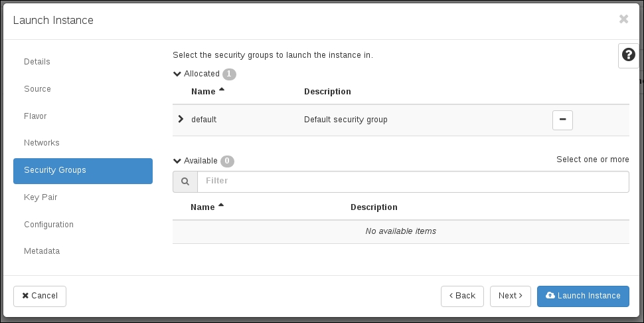Close the Launch Instance dialog
The image size is (644, 323).
623,19
